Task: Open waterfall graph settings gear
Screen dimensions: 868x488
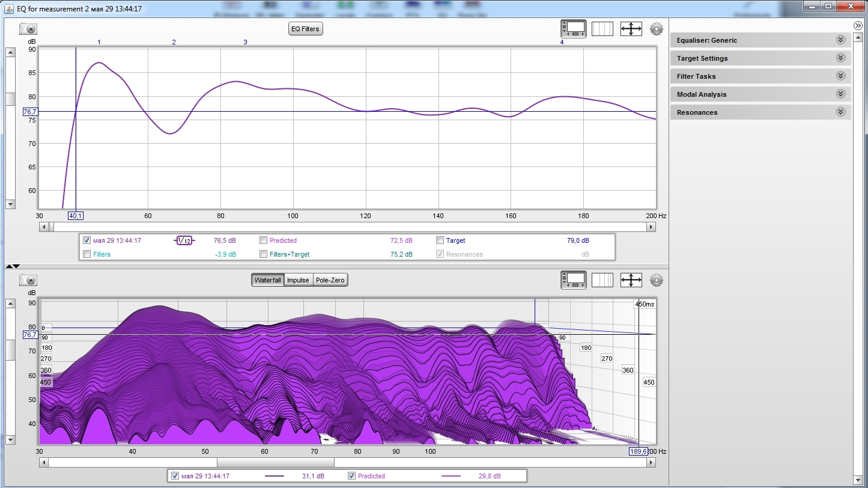Action: click(x=656, y=280)
